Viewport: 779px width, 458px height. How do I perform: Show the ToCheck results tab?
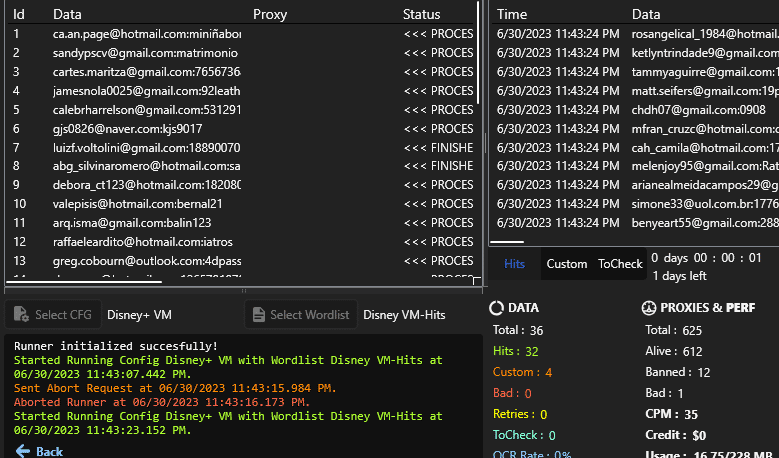[x=620, y=264]
